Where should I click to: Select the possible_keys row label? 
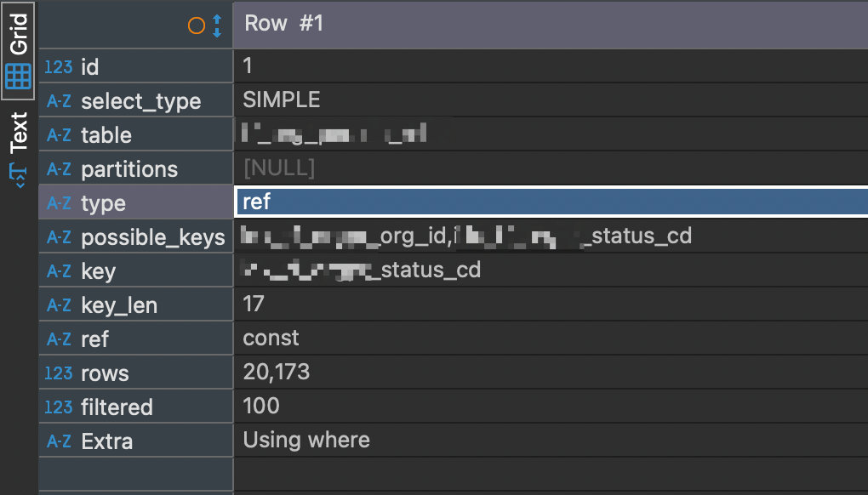(153, 237)
